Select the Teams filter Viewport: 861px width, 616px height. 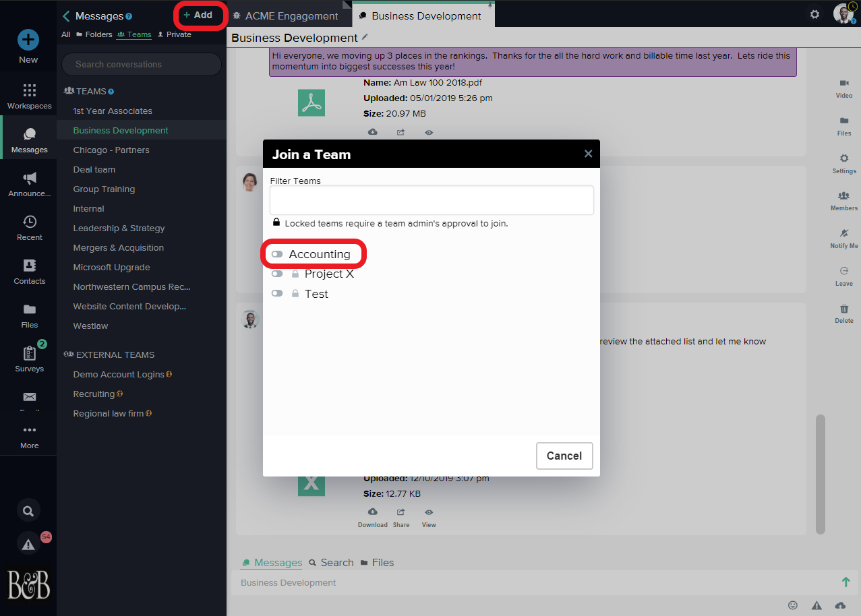click(134, 34)
